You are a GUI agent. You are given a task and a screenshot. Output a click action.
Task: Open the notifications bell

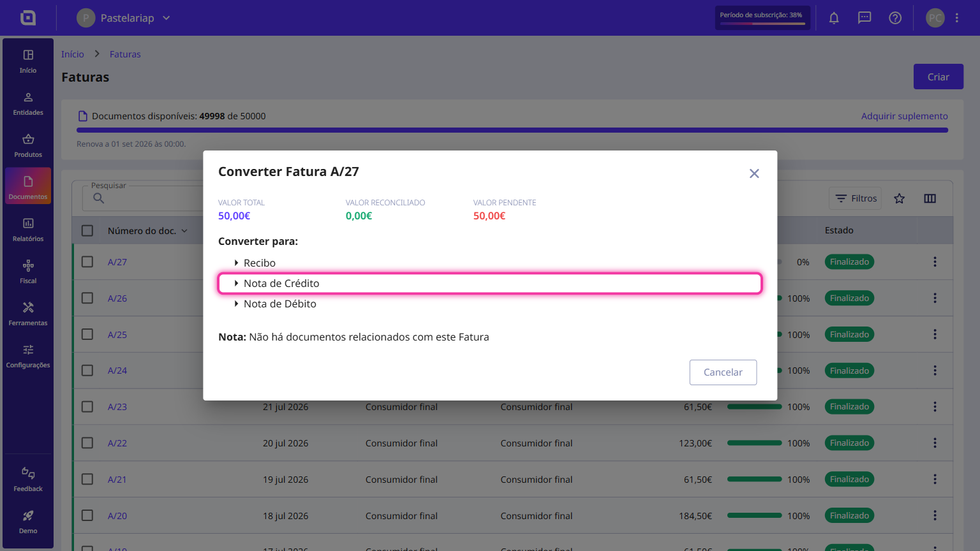834,18
